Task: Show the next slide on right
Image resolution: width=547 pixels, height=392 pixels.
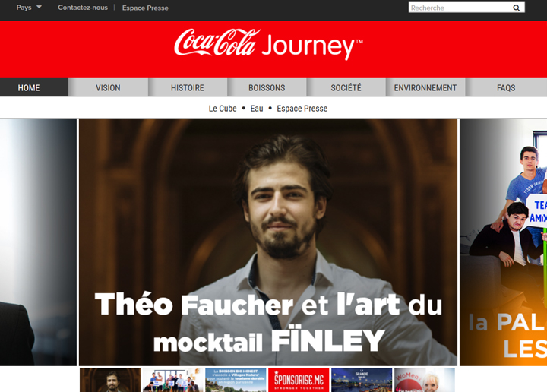Action: point(504,242)
